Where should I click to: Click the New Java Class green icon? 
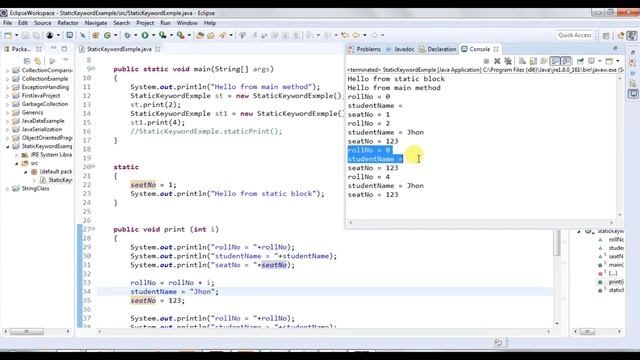pos(107,35)
